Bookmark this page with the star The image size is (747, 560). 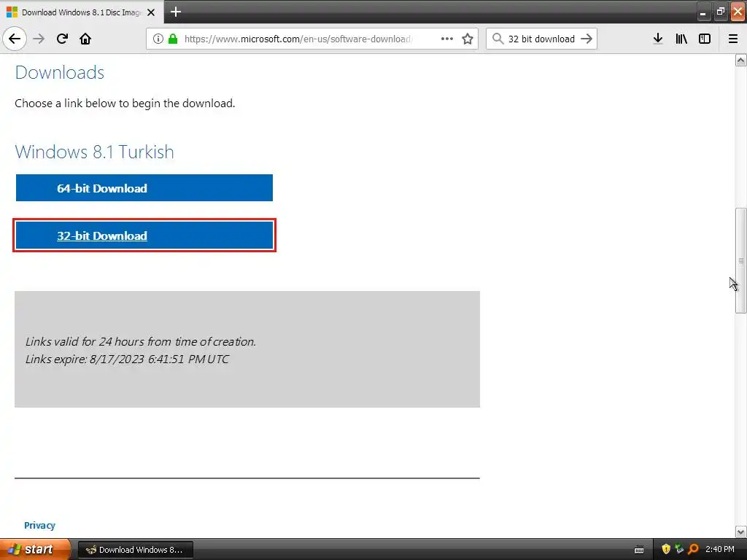(468, 39)
